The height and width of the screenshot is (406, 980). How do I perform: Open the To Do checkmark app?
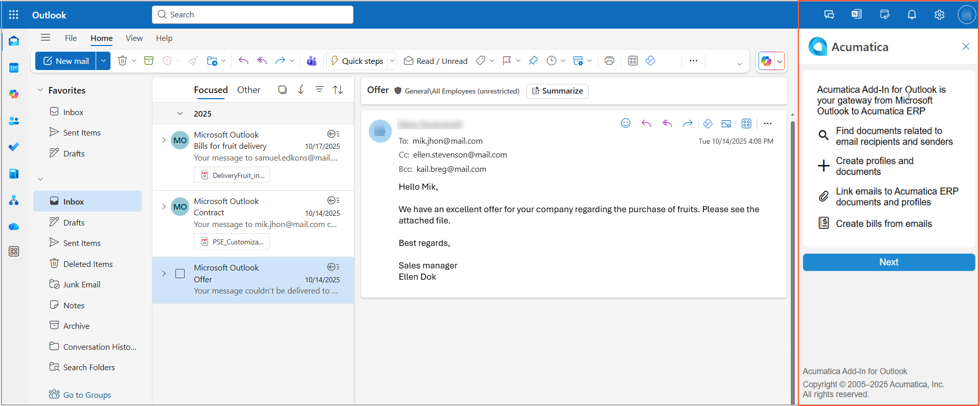[x=14, y=147]
